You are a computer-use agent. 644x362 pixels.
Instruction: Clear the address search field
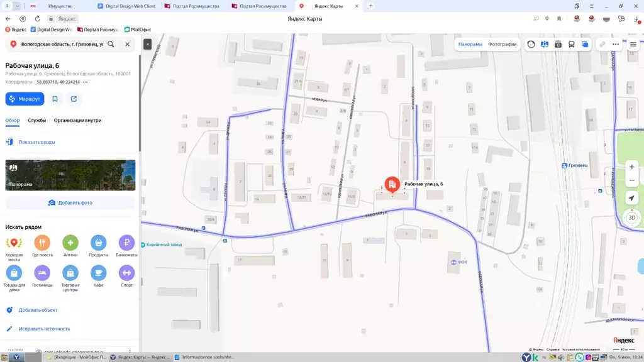[x=127, y=44]
